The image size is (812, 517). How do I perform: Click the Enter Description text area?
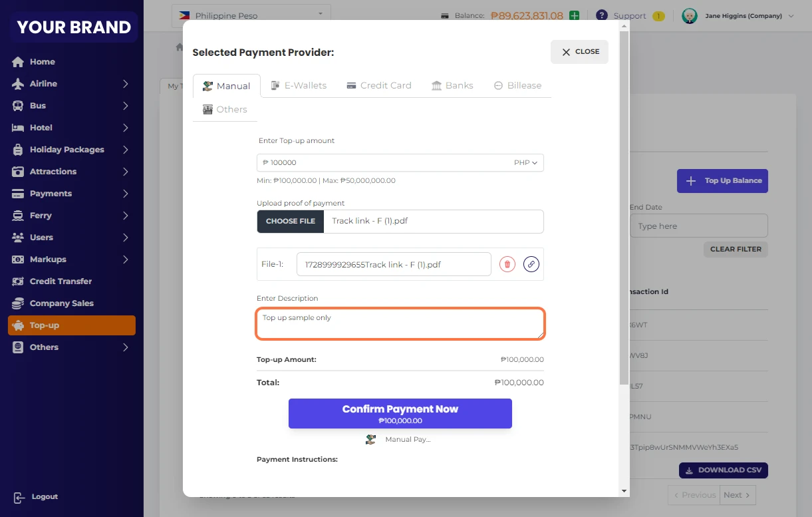pyautogui.click(x=400, y=324)
